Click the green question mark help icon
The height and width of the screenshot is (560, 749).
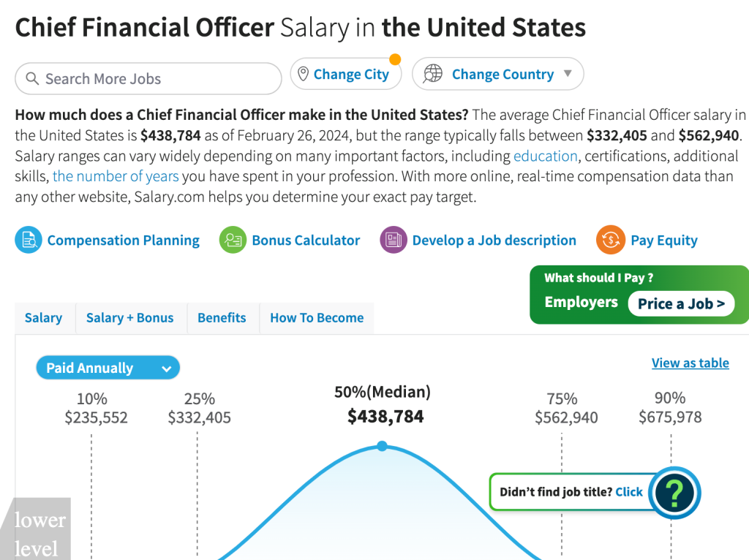tap(674, 493)
